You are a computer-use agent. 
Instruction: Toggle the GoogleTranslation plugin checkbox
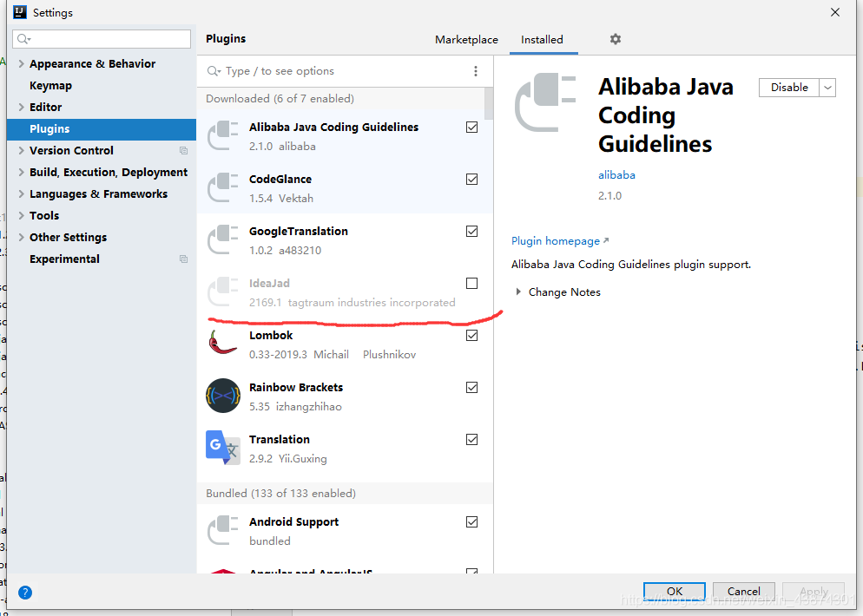click(471, 231)
